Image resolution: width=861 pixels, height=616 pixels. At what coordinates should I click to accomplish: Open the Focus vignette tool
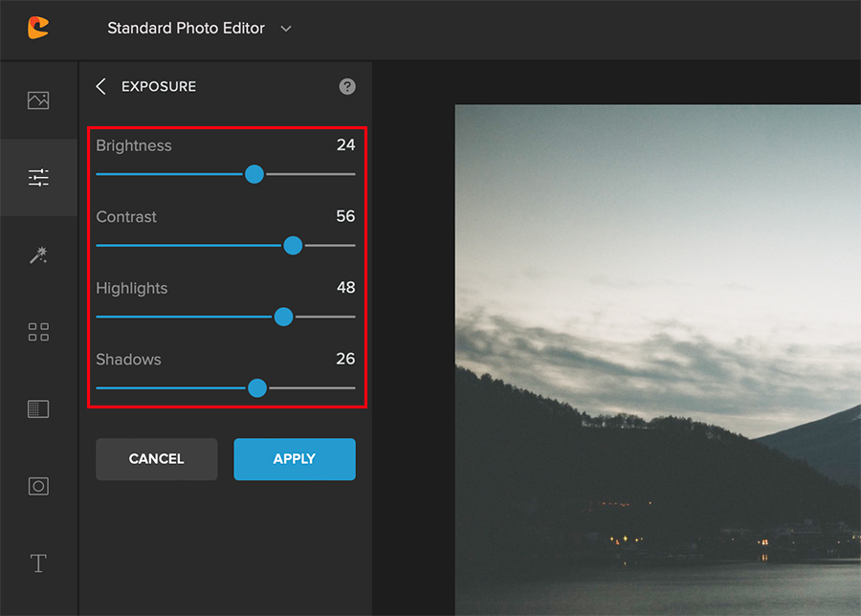point(38,485)
